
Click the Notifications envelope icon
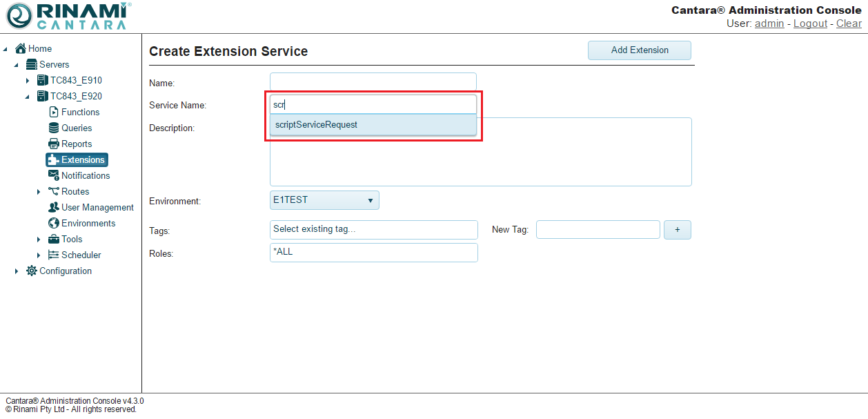click(x=54, y=175)
